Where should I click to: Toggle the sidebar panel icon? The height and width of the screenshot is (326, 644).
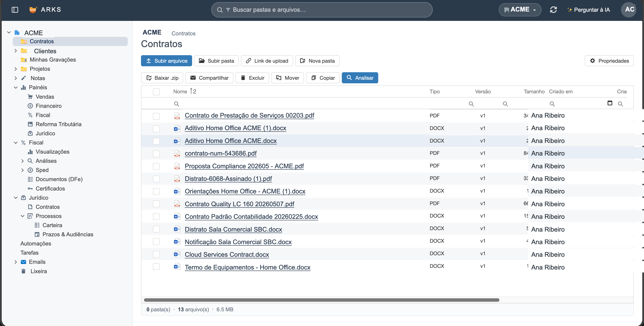15,10
